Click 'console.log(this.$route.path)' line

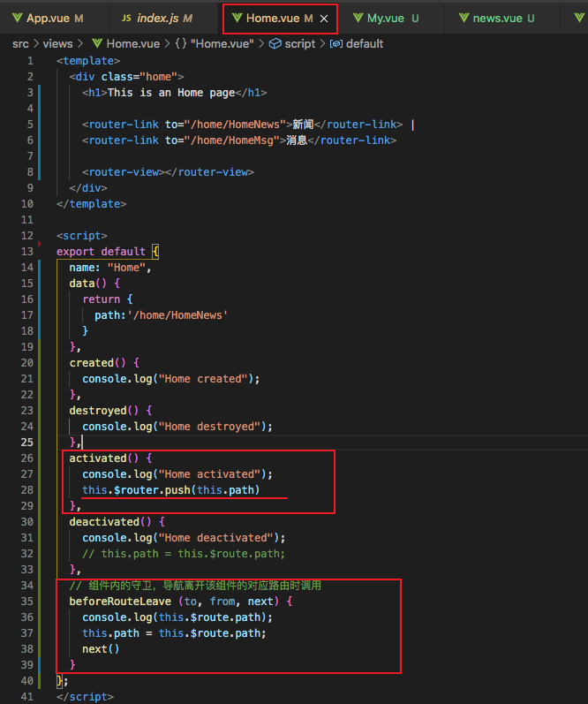tap(177, 617)
